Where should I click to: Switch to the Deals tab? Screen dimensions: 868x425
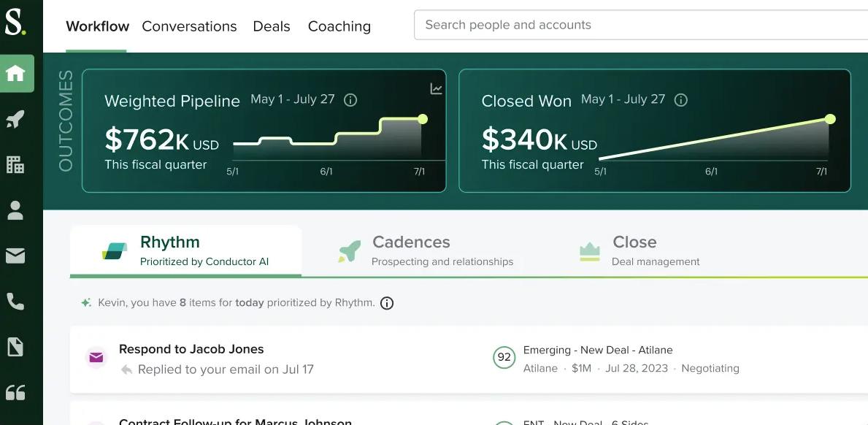tap(272, 26)
